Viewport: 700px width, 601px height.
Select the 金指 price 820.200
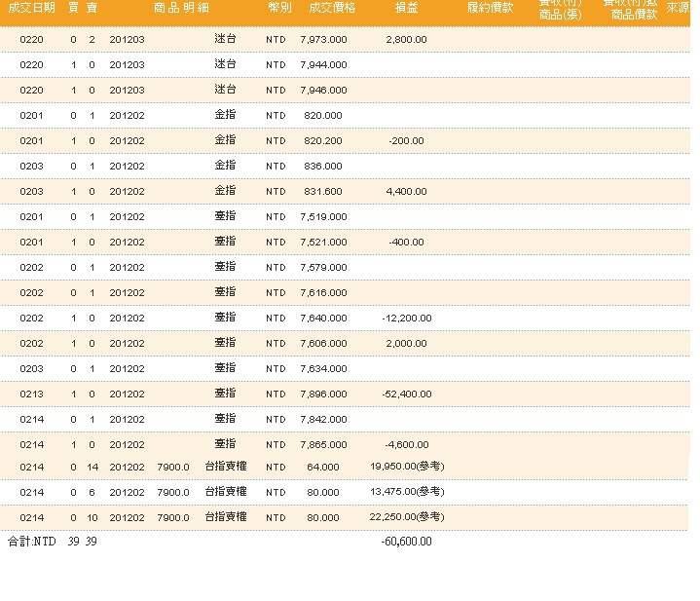[x=323, y=140]
